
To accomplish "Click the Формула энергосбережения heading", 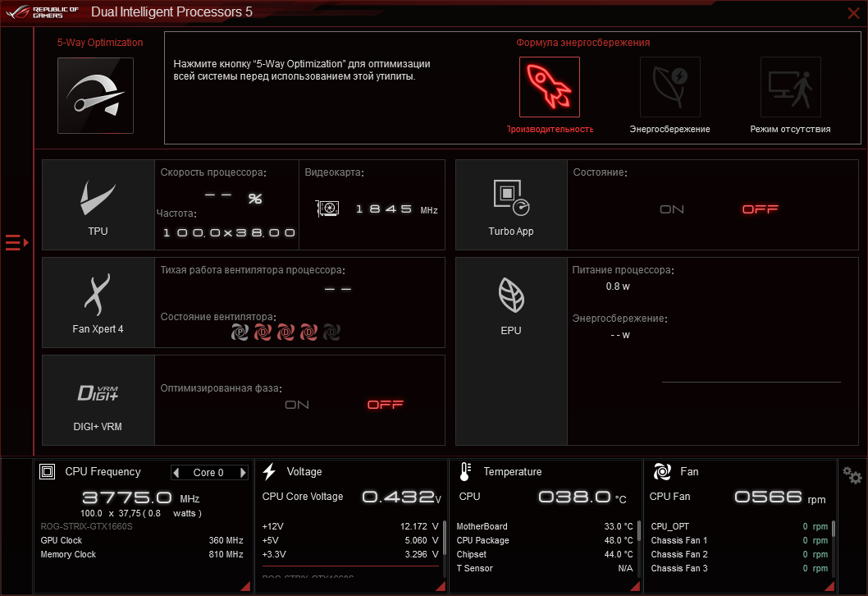I will pyautogui.click(x=583, y=43).
